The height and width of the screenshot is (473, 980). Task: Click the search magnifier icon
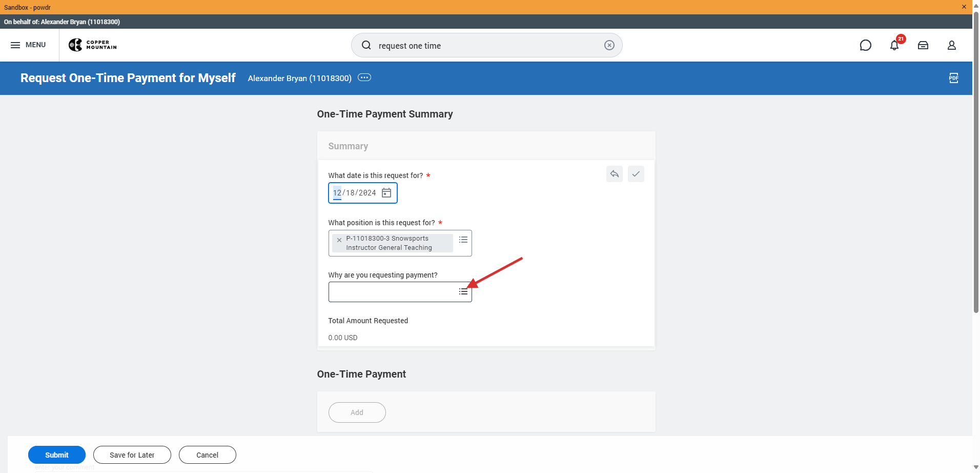tap(366, 45)
